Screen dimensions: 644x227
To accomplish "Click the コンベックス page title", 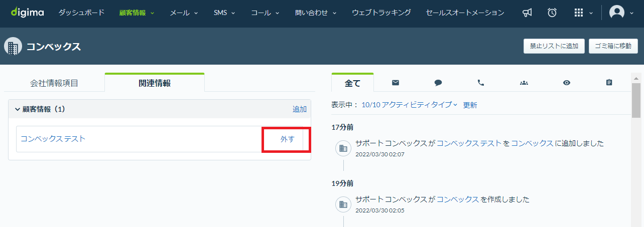I will coord(53,47).
